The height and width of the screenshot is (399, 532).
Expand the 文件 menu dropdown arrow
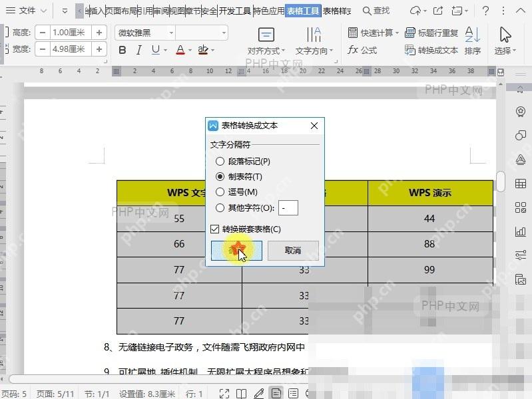pyautogui.click(x=43, y=11)
